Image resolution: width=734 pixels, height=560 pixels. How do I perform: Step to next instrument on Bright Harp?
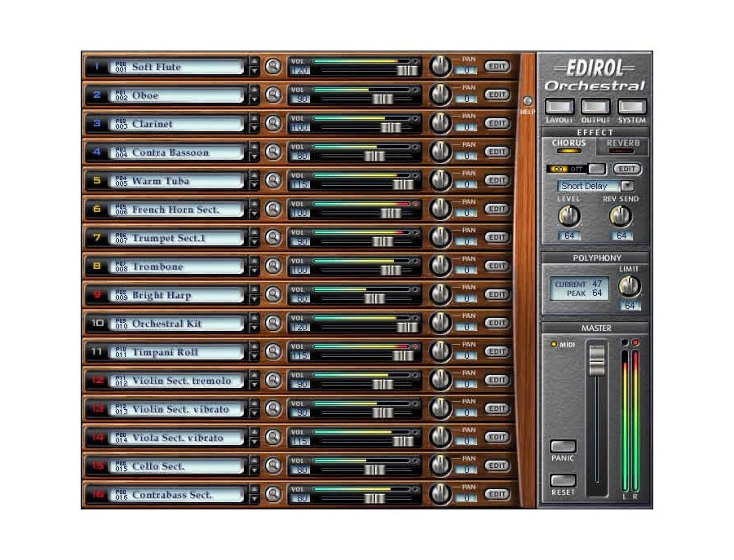click(x=254, y=300)
